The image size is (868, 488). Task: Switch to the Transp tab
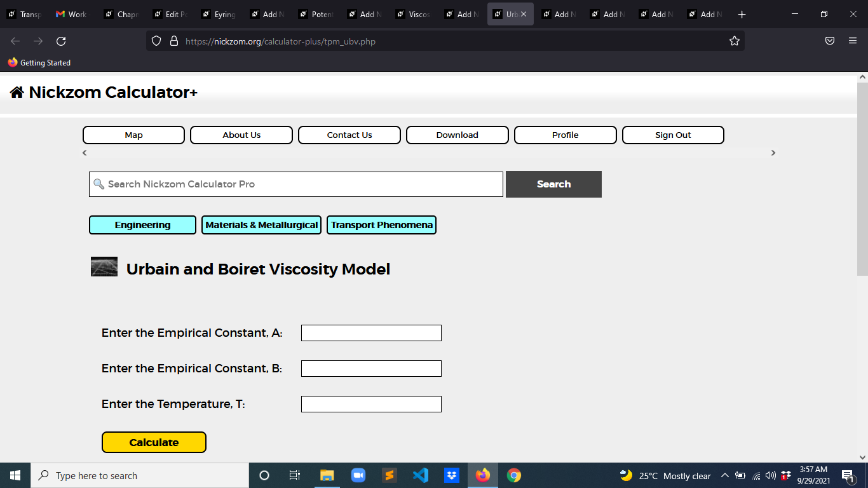click(x=24, y=14)
